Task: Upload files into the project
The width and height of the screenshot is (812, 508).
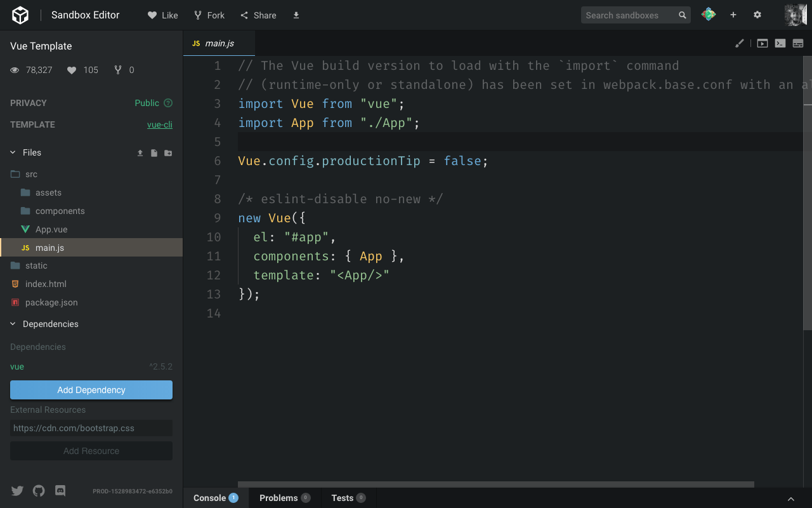Action: coord(140,152)
